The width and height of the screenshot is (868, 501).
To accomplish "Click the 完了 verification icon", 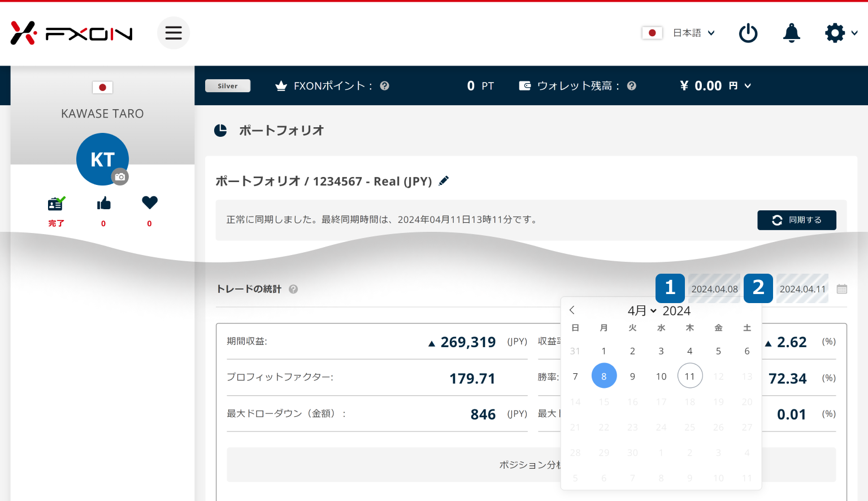I will click(56, 203).
